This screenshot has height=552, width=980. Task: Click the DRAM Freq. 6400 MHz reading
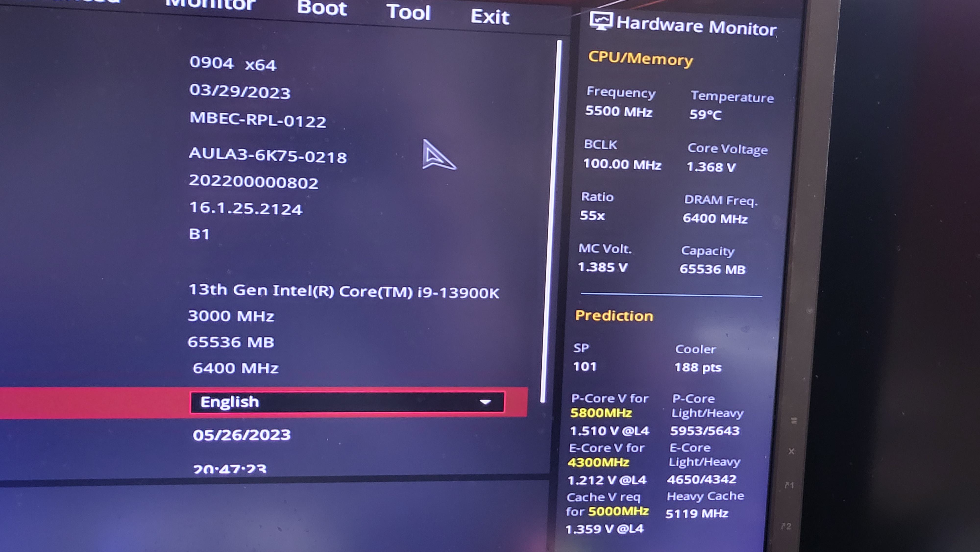click(715, 218)
